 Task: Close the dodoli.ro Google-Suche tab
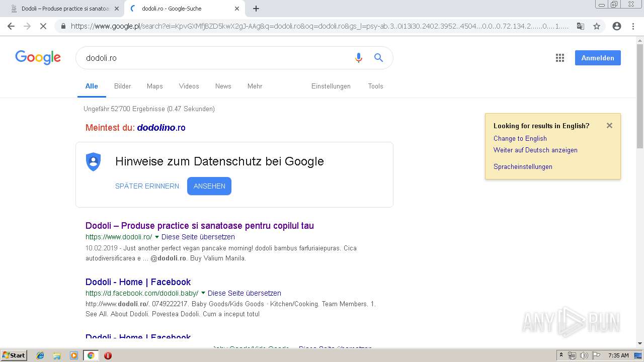click(x=237, y=9)
